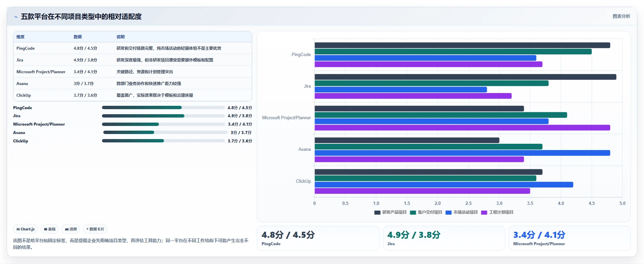Select the 说明 column header
Viewport: 644px width, 264px height.
pyautogui.click(x=121, y=37)
